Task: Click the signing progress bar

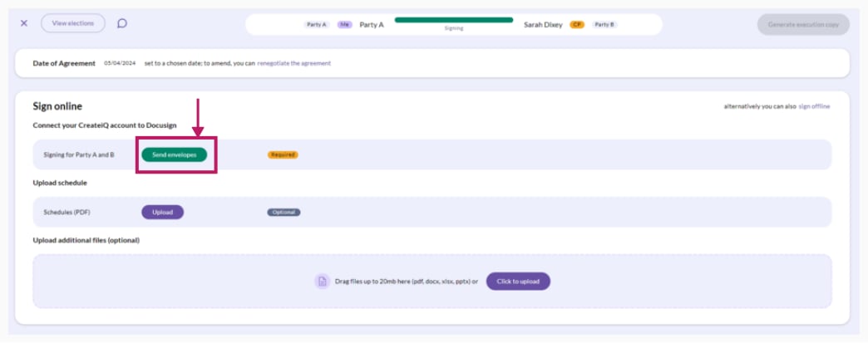Action: pos(454,20)
